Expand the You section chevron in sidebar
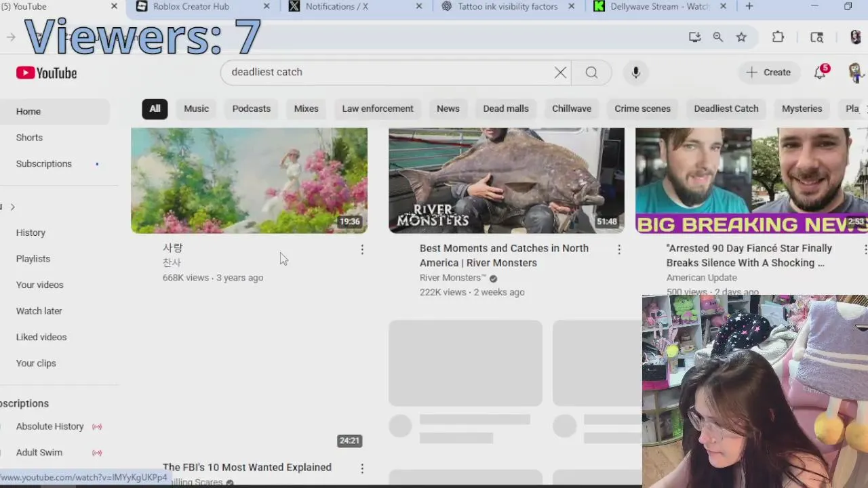 [12, 207]
